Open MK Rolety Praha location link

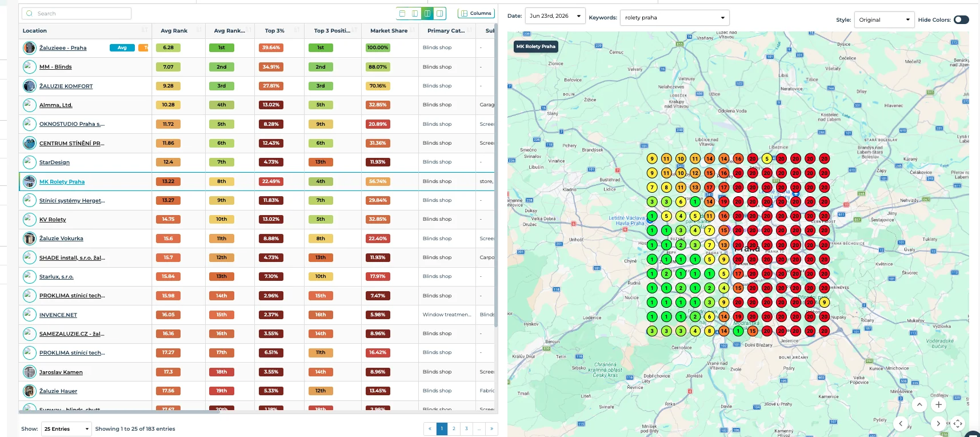62,182
